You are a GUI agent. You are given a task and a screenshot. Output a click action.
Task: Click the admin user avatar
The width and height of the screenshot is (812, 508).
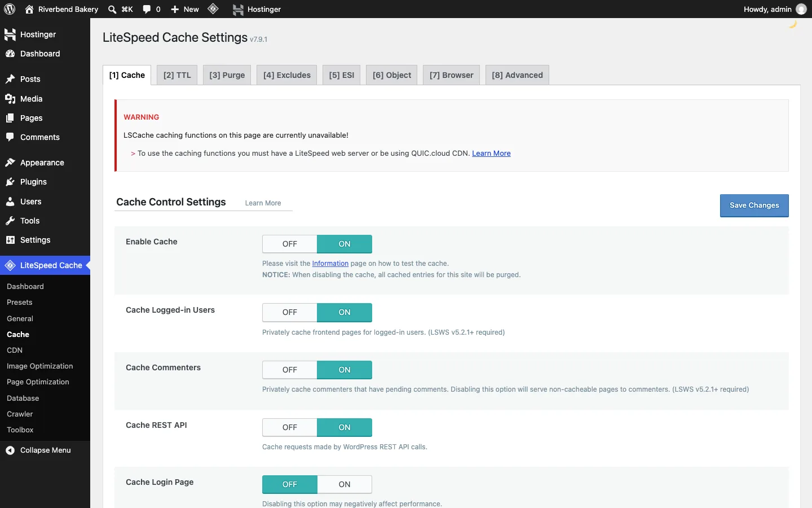tap(801, 9)
